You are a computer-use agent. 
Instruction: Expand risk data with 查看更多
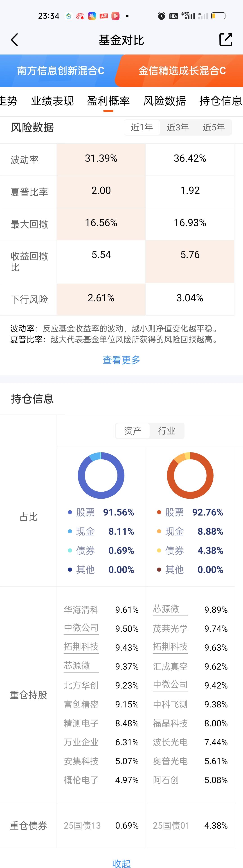(121, 360)
